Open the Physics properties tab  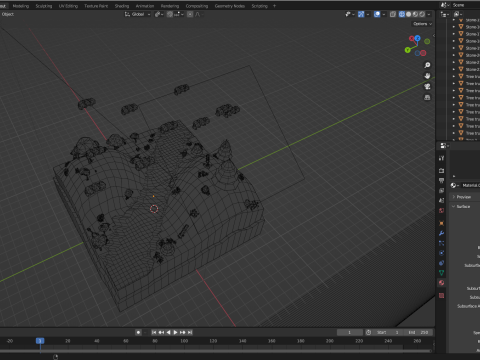pos(441,253)
